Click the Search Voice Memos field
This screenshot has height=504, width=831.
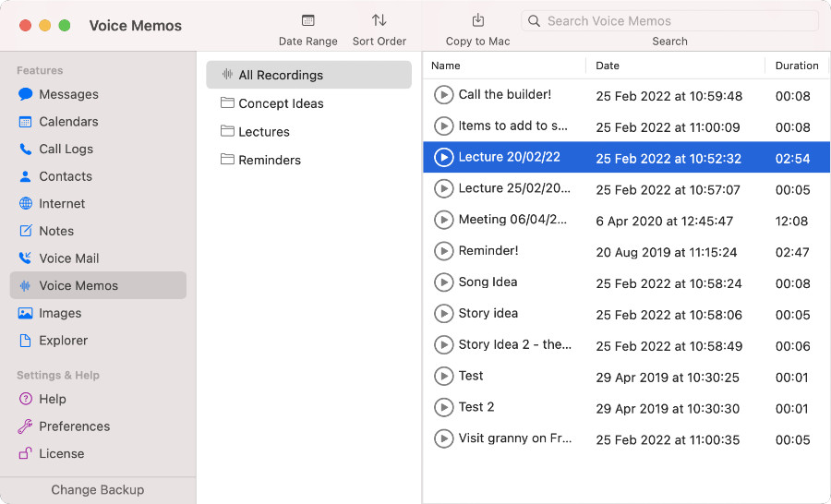[670, 21]
